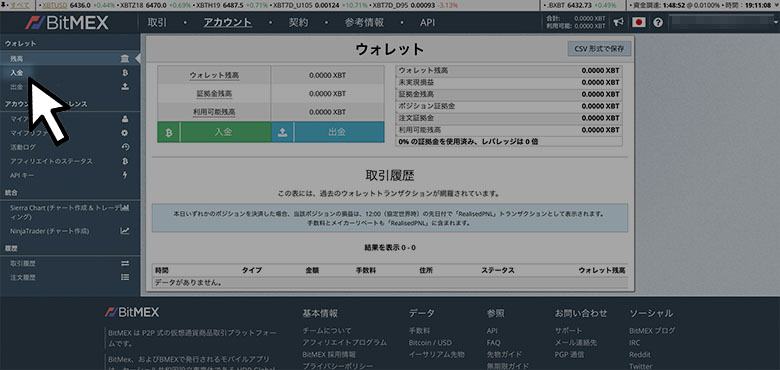Click 未実現損益 row in right balance table
The width and height of the screenshot is (780, 370).
tap(509, 83)
